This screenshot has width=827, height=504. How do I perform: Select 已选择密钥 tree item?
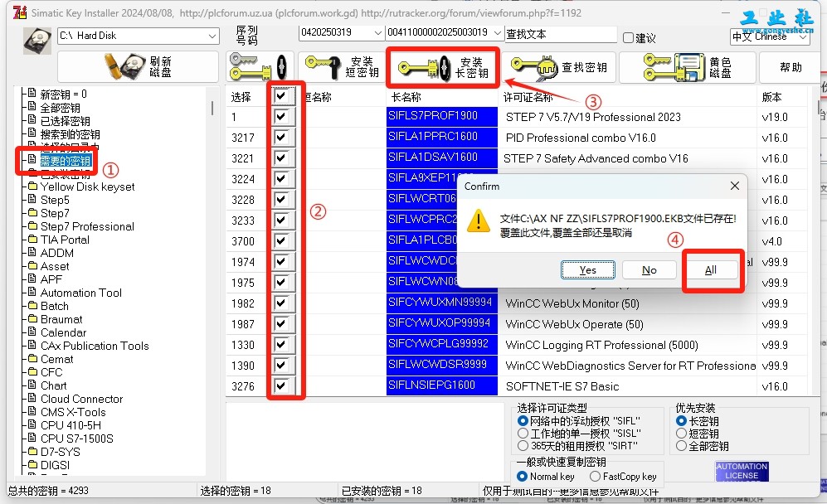click(x=65, y=121)
